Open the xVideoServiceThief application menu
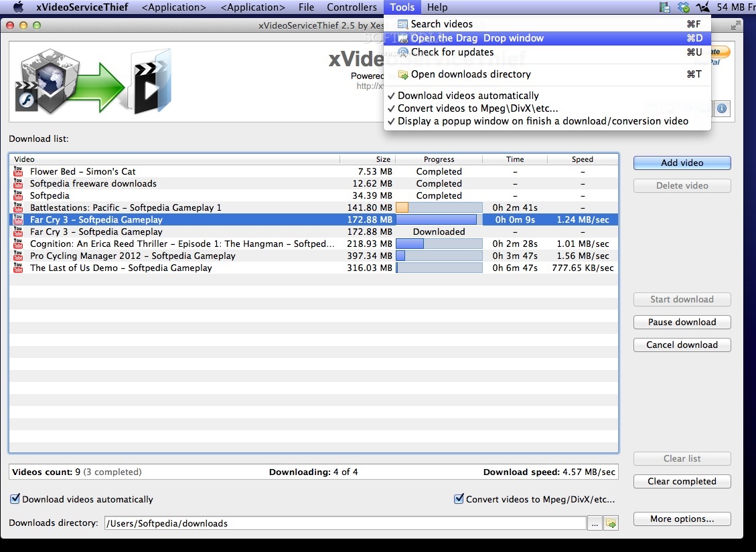This screenshot has height=552, width=756. click(x=82, y=7)
